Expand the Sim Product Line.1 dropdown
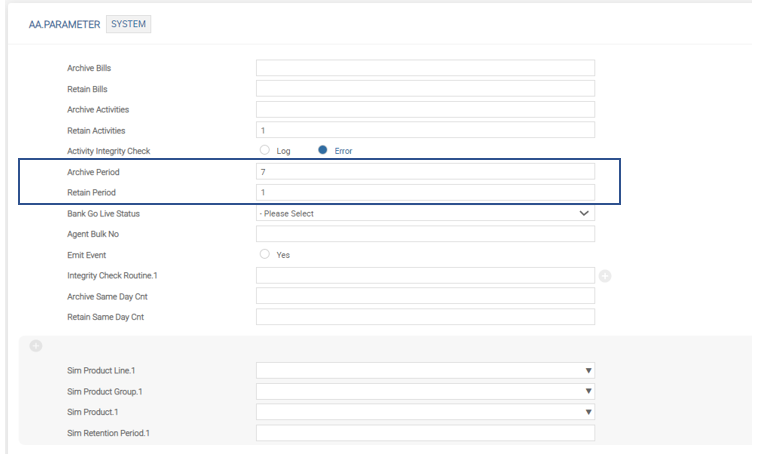 425,370
